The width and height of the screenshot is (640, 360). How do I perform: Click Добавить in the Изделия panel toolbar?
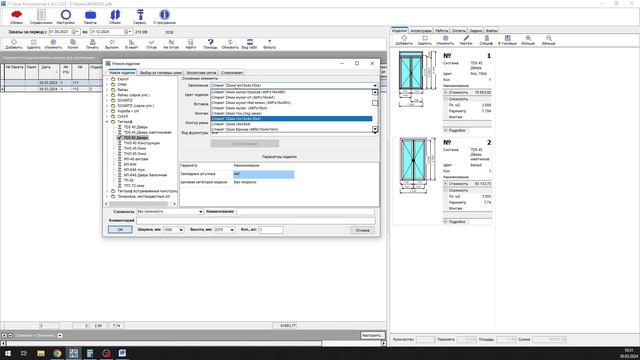pyautogui.click(x=404, y=40)
